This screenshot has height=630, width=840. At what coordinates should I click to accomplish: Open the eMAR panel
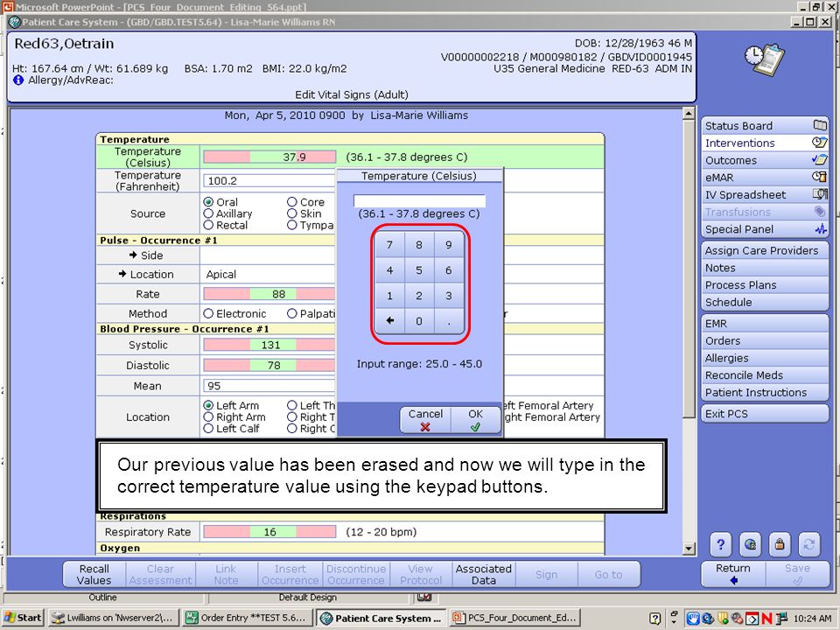765,178
